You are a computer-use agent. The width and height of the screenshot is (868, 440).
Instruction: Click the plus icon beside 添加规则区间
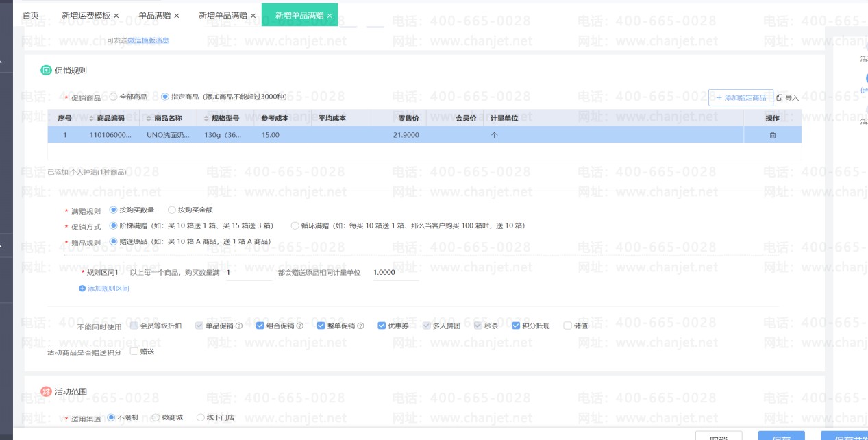(82, 289)
